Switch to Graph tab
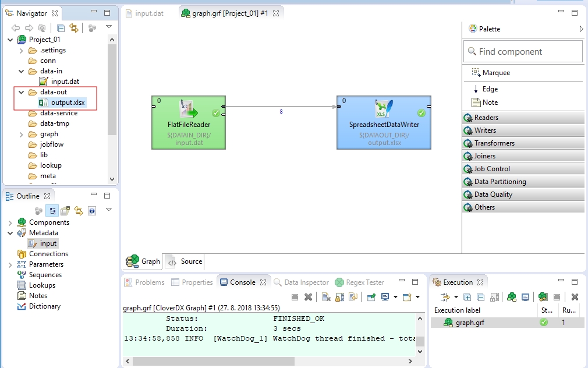This screenshot has width=588, height=368. pos(143,262)
